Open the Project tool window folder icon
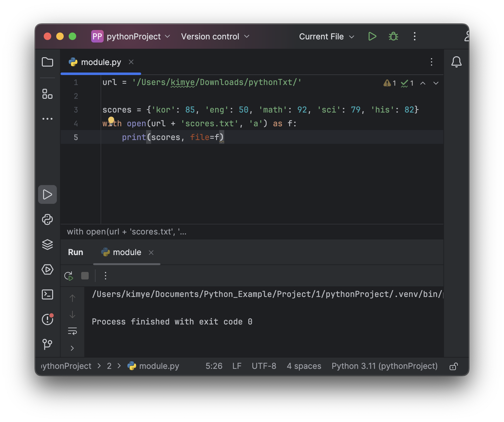Screen dimensions: 504x422 click(47, 62)
